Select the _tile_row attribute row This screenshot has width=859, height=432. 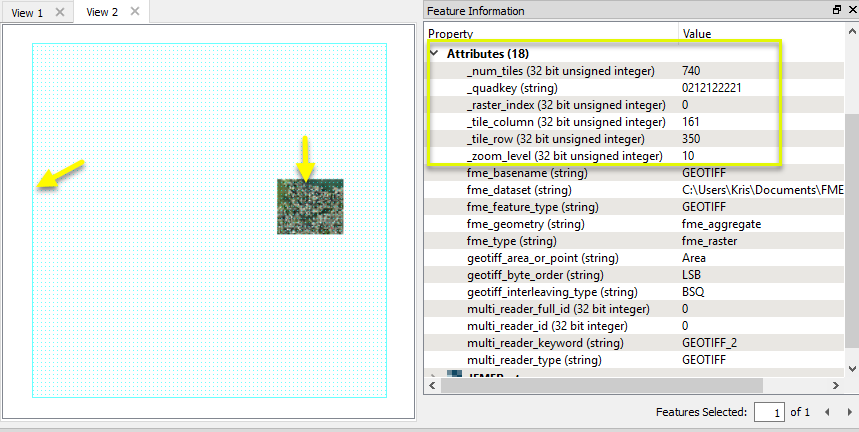pyautogui.click(x=635, y=139)
